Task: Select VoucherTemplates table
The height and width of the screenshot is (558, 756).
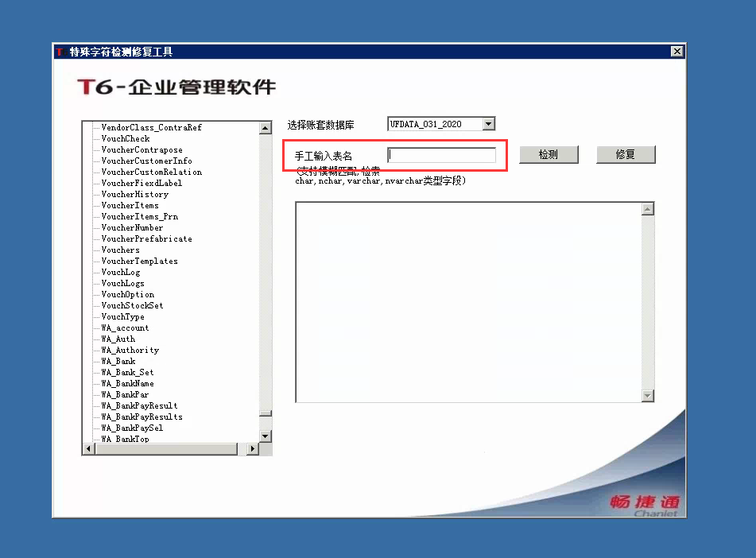Action: coord(139,261)
